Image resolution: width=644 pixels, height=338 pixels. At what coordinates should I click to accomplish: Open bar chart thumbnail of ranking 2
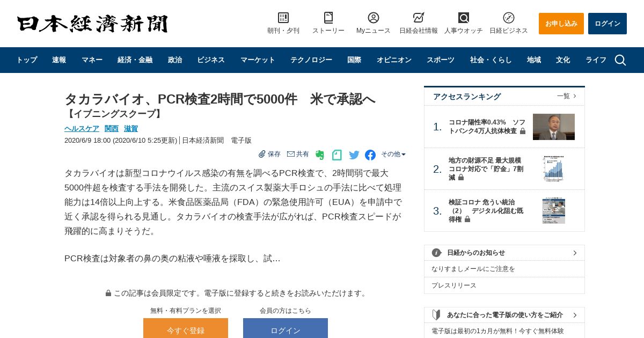point(554,169)
